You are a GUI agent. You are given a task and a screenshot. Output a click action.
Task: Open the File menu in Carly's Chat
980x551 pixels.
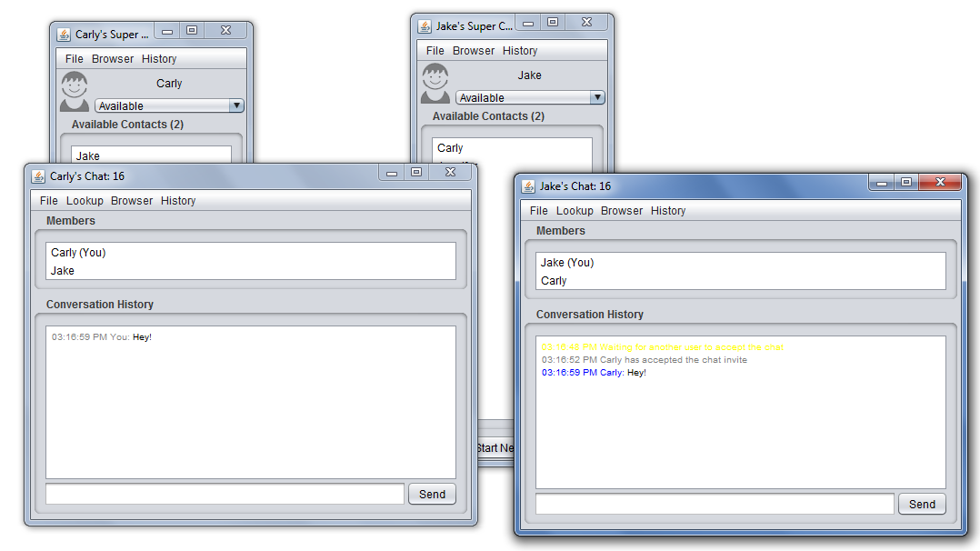(48, 200)
